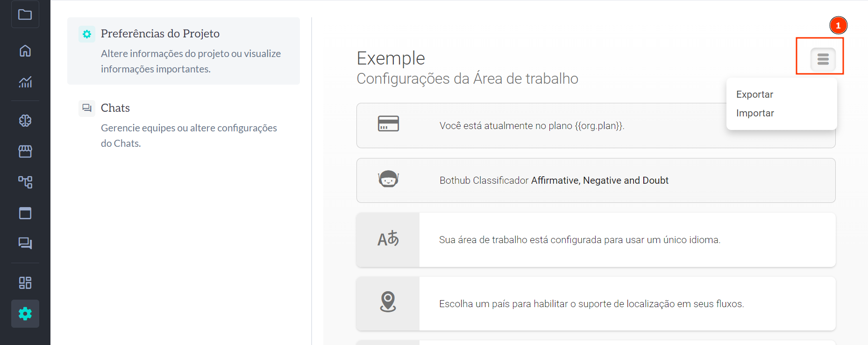Screen dimensions: 868x345
Task: Open the dashboard grid icon
Action: (x=25, y=283)
